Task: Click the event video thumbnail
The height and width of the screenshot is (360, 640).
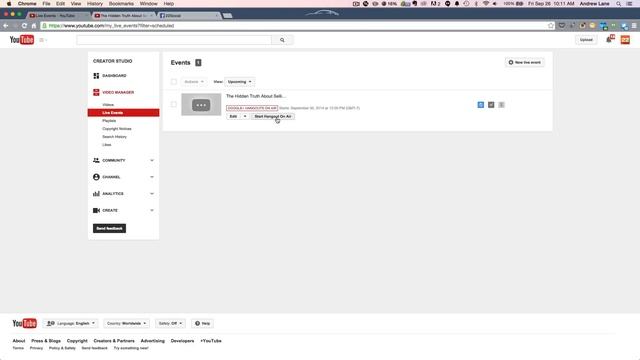Action: pos(201,104)
